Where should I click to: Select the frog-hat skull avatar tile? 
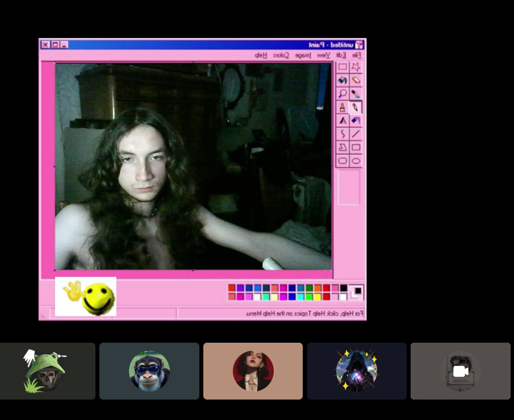[46, 371]
